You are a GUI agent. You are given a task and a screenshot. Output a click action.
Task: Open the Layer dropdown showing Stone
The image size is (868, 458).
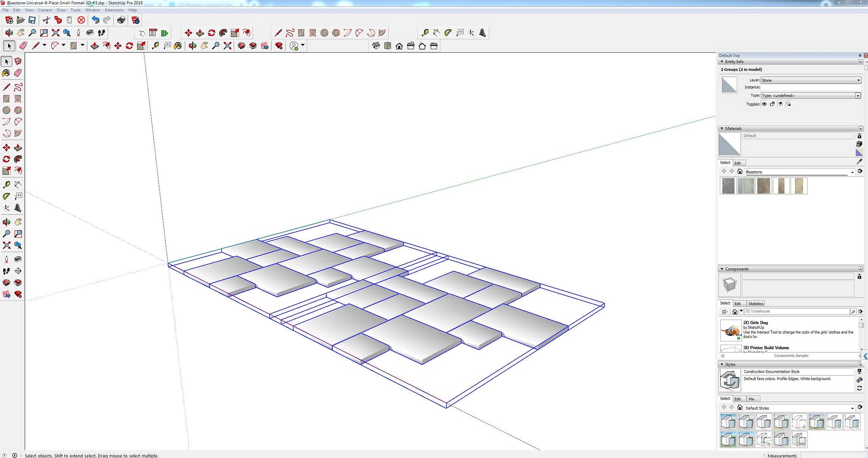[x=811, y=80]
